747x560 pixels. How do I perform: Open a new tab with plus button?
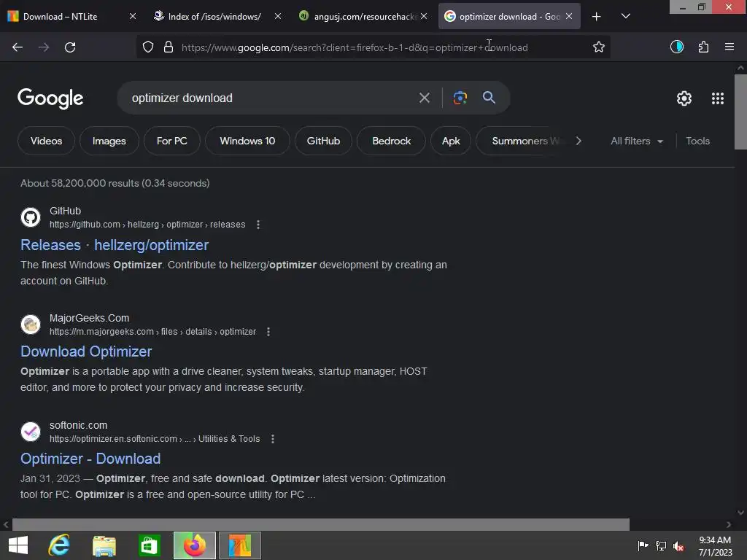[596, 16]
